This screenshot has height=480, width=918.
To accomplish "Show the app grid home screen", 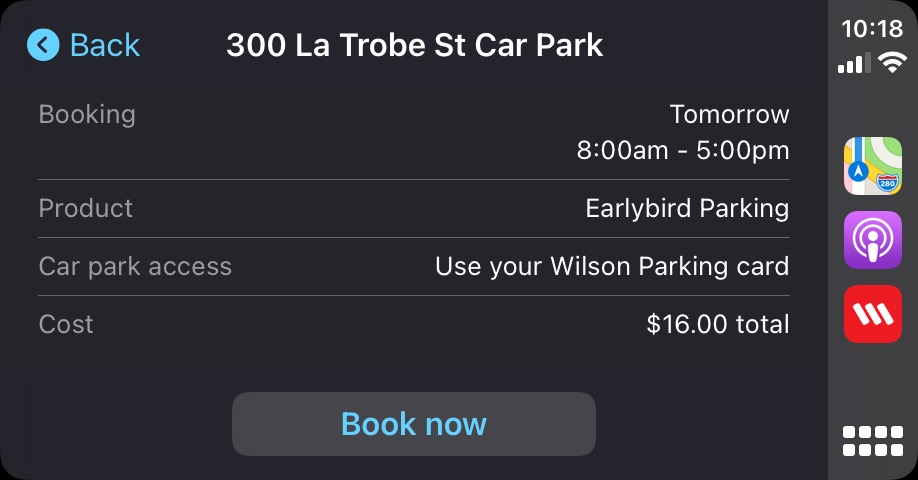I will pyautogui.click(x=872, y=441).
